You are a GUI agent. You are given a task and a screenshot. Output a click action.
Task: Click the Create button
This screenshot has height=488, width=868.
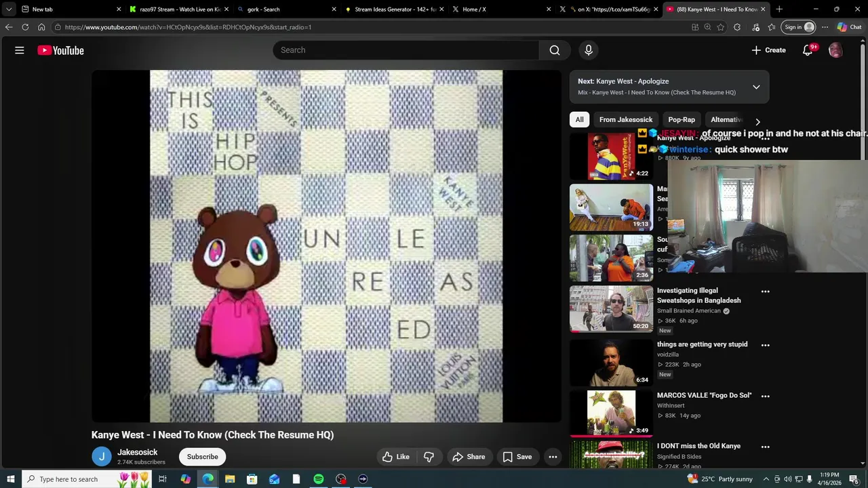(768, 50)
